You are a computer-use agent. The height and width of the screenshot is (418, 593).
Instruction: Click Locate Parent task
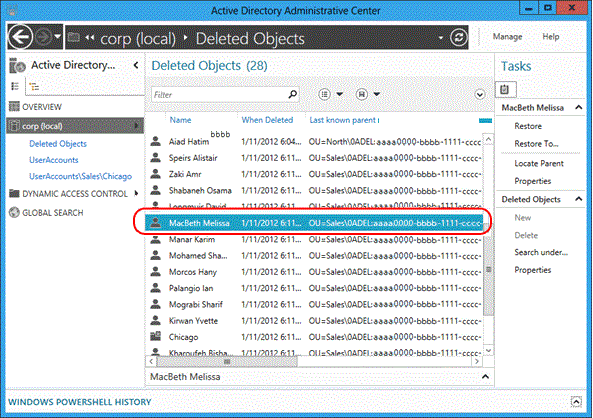coord(539,163)
